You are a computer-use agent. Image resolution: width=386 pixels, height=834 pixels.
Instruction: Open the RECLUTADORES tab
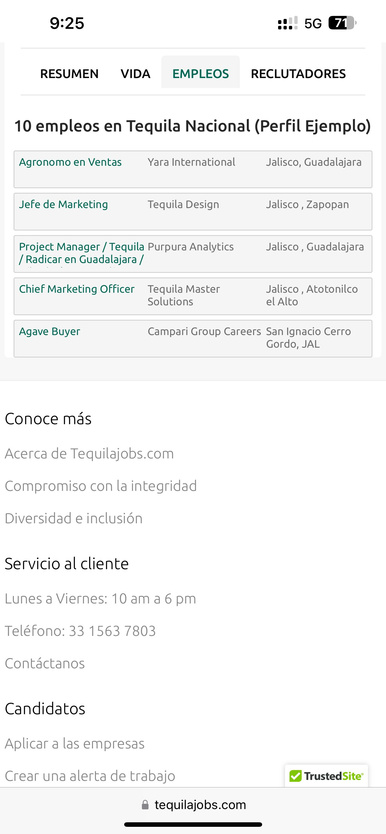298,74
